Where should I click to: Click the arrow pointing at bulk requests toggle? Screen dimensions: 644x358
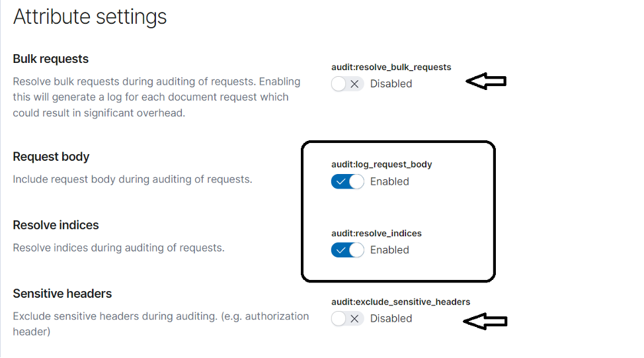pyautogui.click(x=486, y=81)
